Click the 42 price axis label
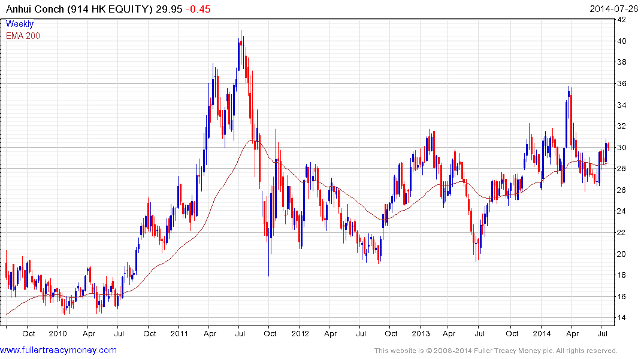This screenshot has height=359, width=644. click(622, 20)
